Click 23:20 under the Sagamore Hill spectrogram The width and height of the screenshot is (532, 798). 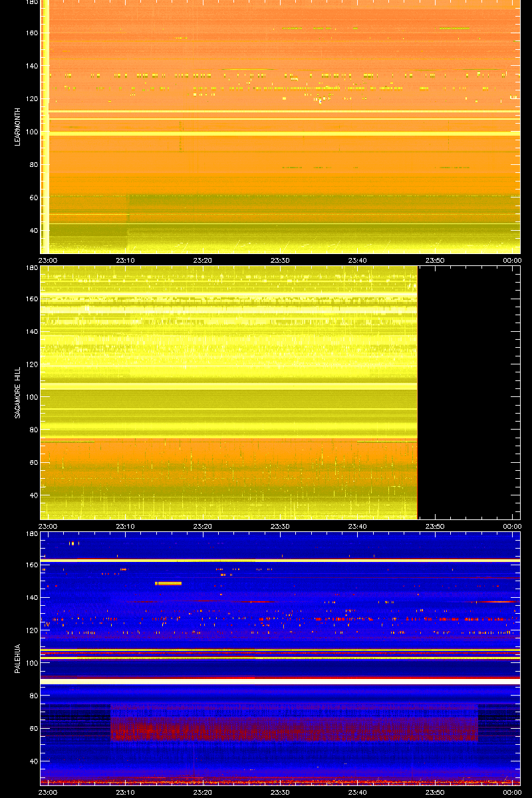click(x=203, y=526)
